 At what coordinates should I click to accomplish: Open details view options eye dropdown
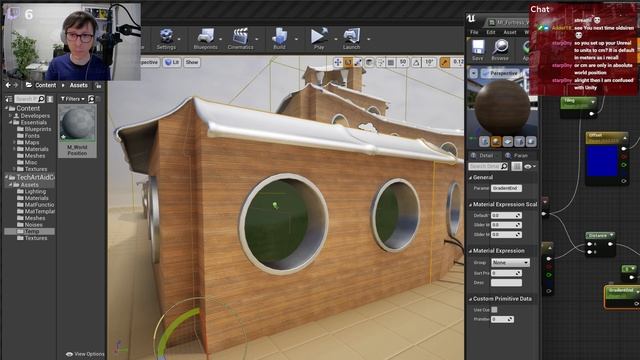(x=529, y=167)
